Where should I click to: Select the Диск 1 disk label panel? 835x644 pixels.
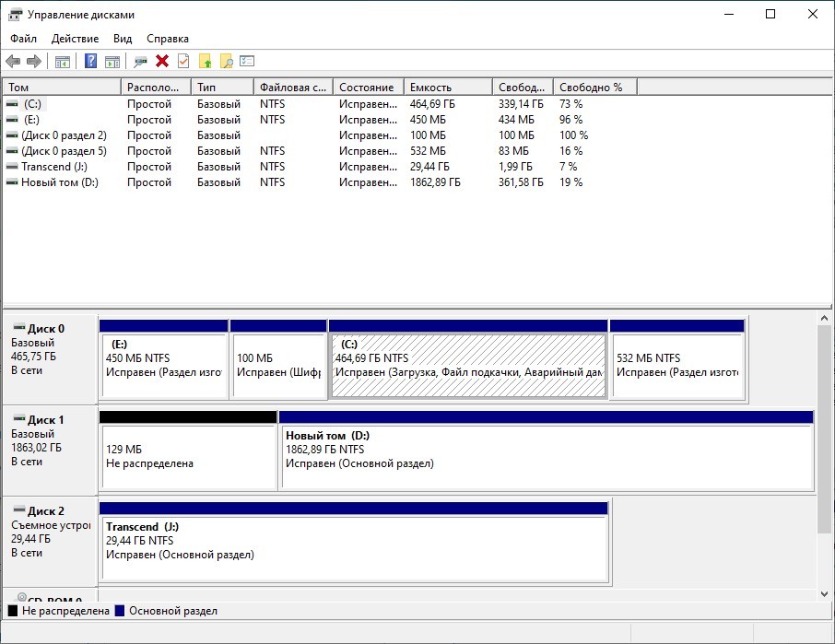pyautogui.click(x=50, y=451)
